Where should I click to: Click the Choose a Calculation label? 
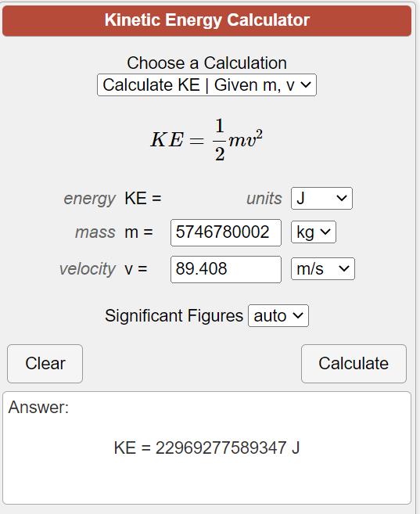point(206,63)
